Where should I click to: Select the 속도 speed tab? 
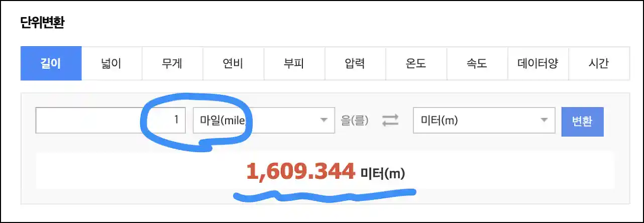[477, 64]
